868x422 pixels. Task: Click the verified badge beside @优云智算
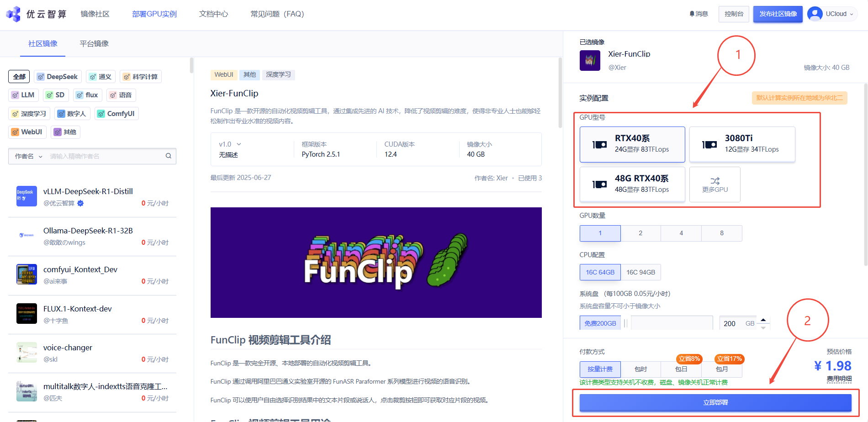[80, 203]
